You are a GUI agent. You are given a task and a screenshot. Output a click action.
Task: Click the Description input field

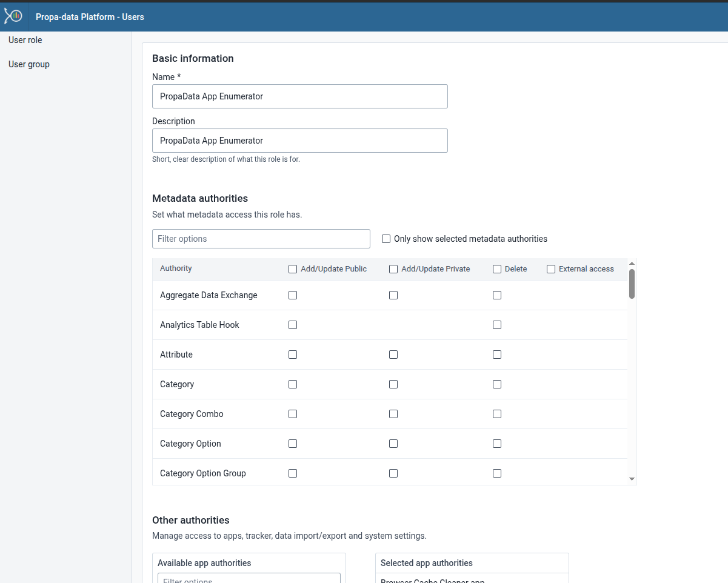(x=299, y=141)
